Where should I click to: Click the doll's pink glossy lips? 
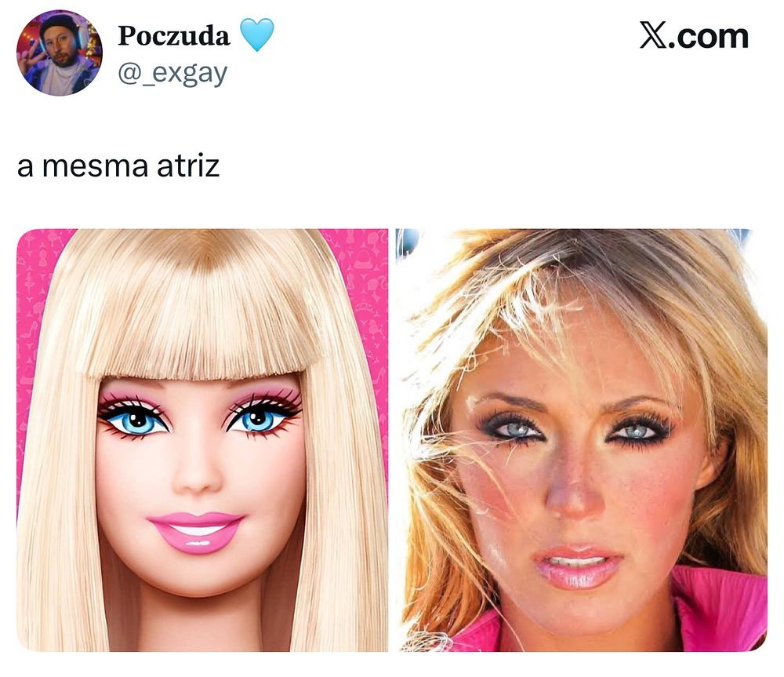tap(196, 532)
